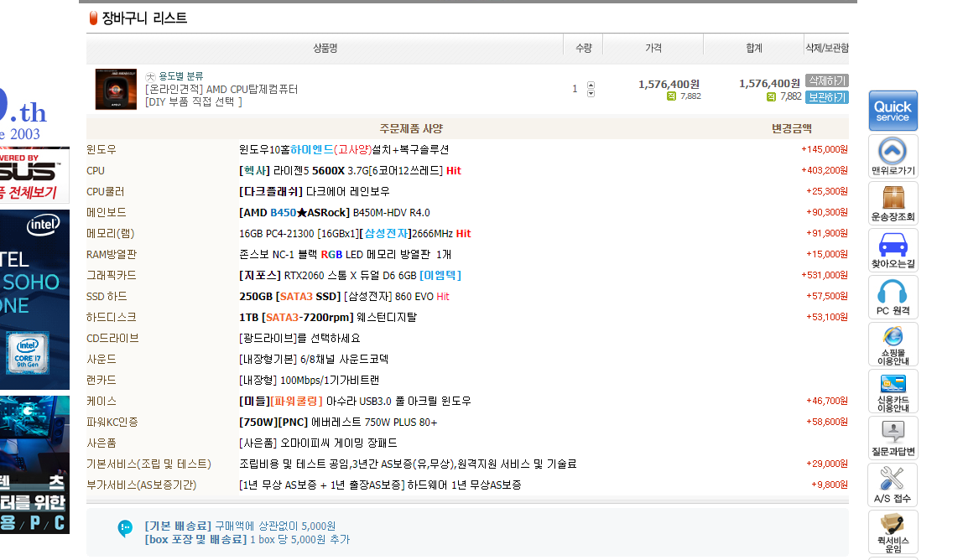Click the 에버레스트 750W PLUS 80+ entry
963x560 pixels.
(x=338, y=423)
